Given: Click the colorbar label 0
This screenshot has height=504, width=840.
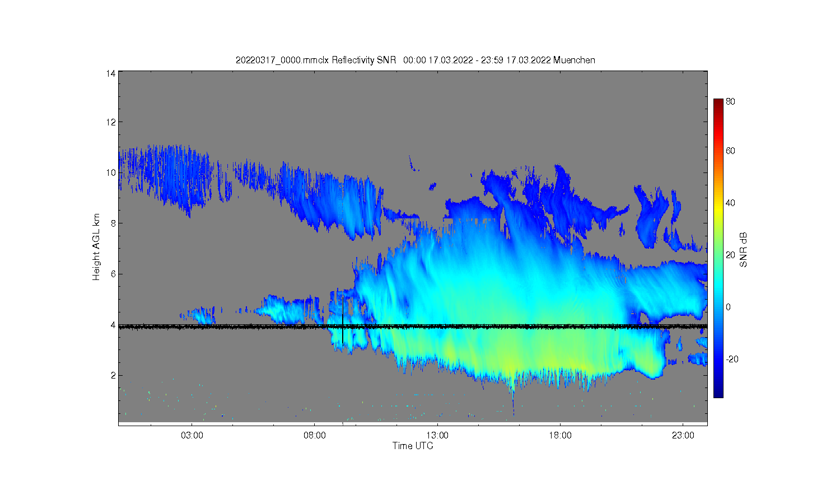Looking at the screenshot, I should 728,307.
